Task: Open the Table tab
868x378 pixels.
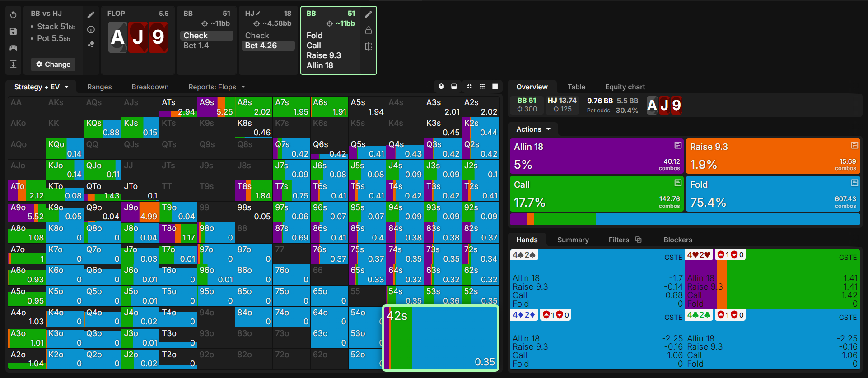Action: coord(576,87)
